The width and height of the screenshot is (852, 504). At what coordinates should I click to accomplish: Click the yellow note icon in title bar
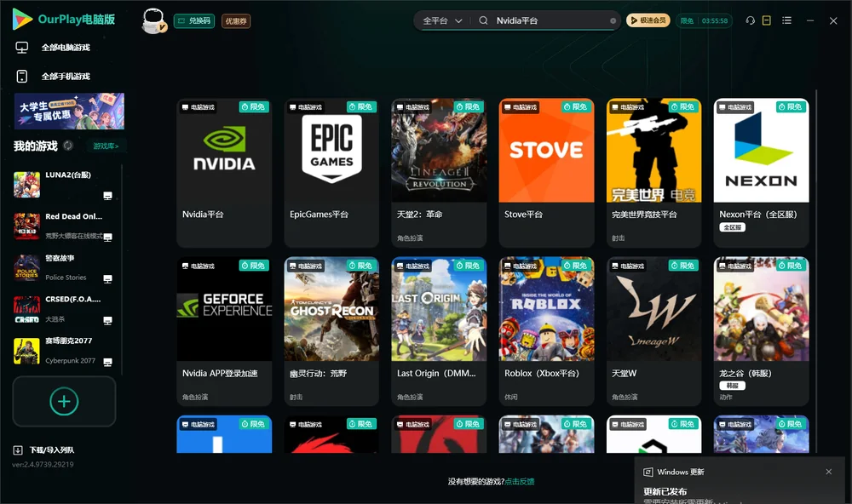(x=767, y=20)
